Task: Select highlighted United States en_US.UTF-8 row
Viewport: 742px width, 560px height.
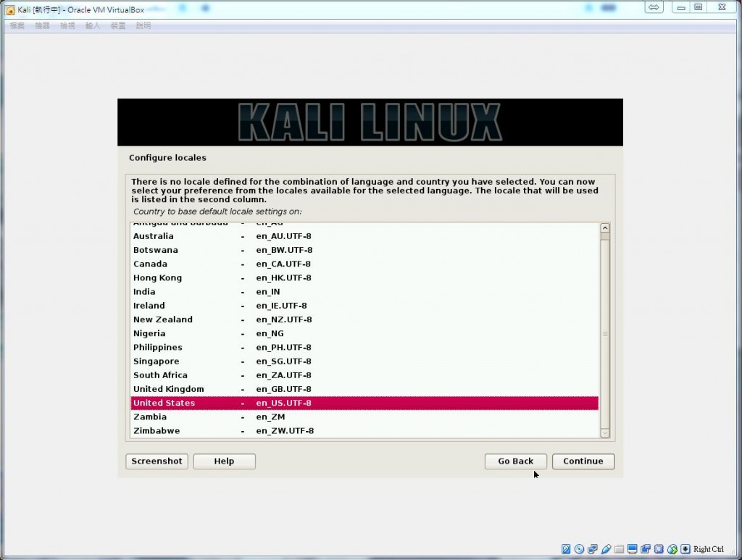Action: click(x=364, y=403)
